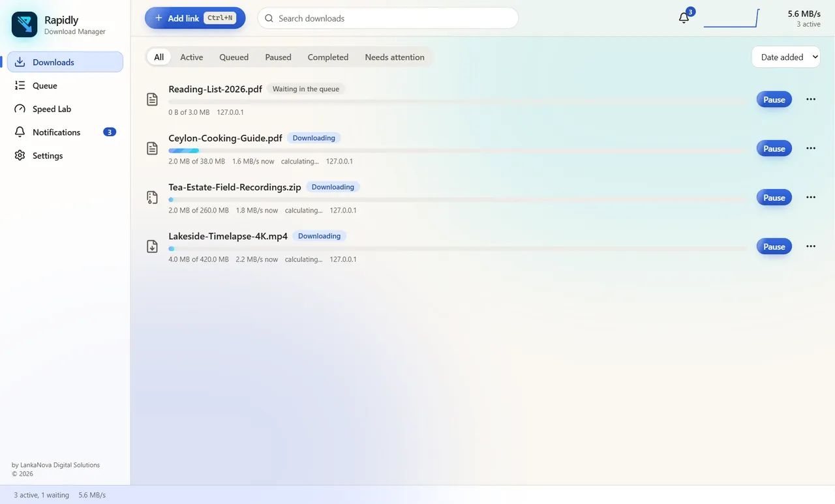This screenshot has width=835, height=504.
Task: Click the Ceylon-Cooking-Guide.pdf progress bar
Action: (457, 151)
